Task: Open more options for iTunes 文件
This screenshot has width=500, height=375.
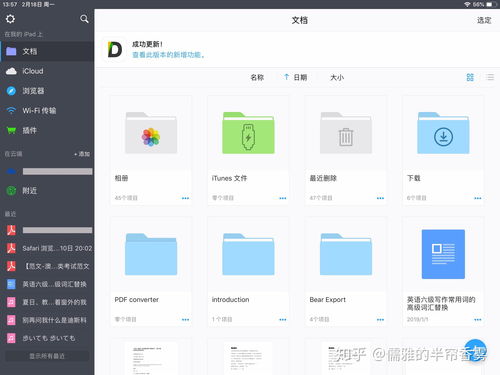Action: click(283, 198)
